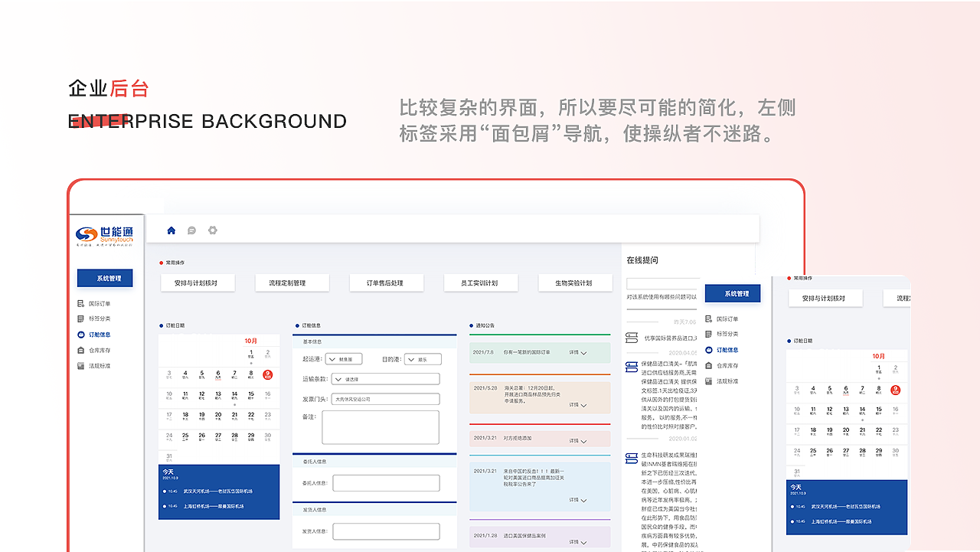Click 安排与计划核对 button in main dashboard
This screenshot has height=552, width=980.
point(197,283)
